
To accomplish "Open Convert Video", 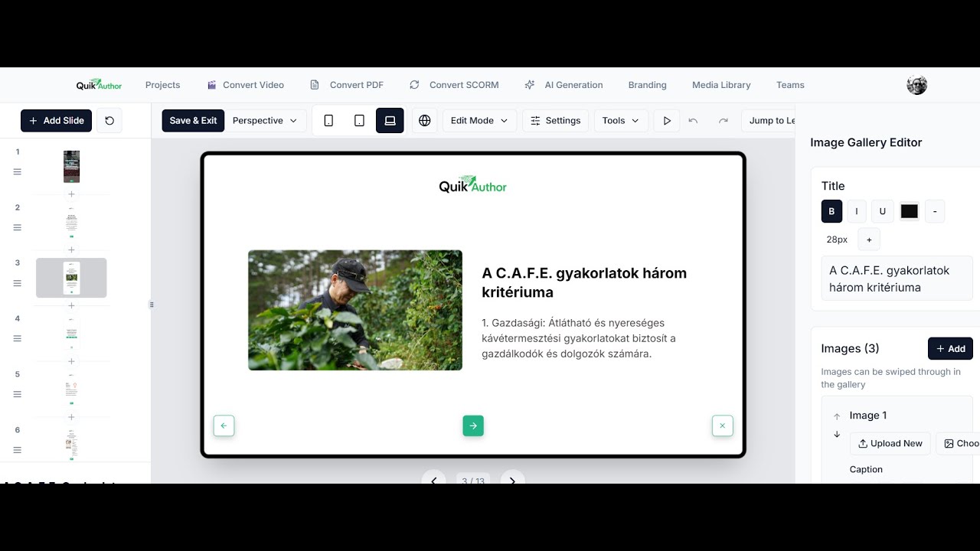I will pos(245,85).
